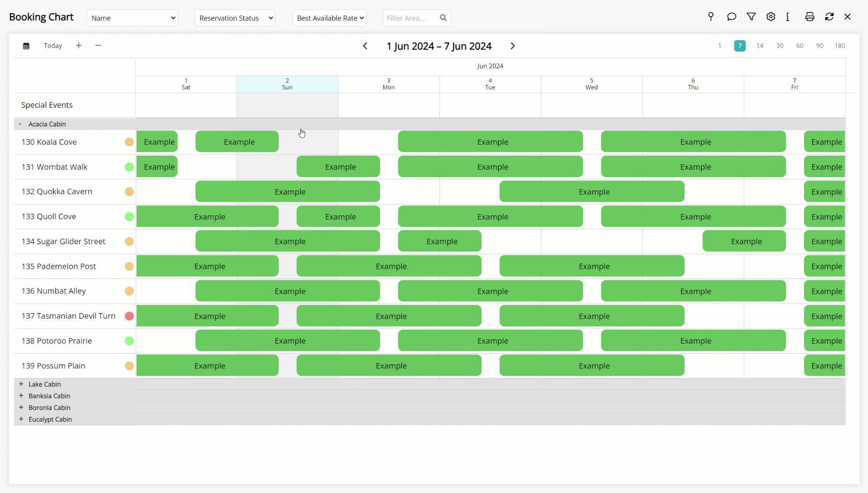The image size is (868, 493).
Task: Switch to 90 day view
Action: tap(820, 46)
